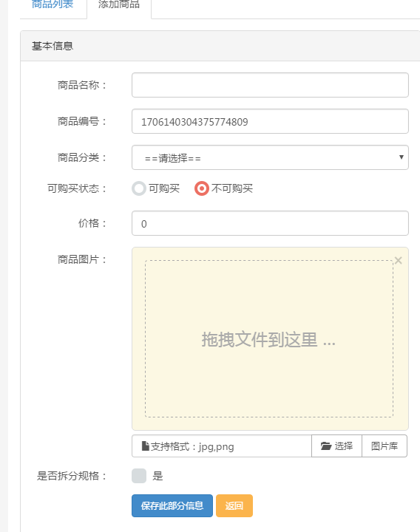Click the 选择 file browse button
This screenshot has height=532, width=420.
[x=336, y=446]
